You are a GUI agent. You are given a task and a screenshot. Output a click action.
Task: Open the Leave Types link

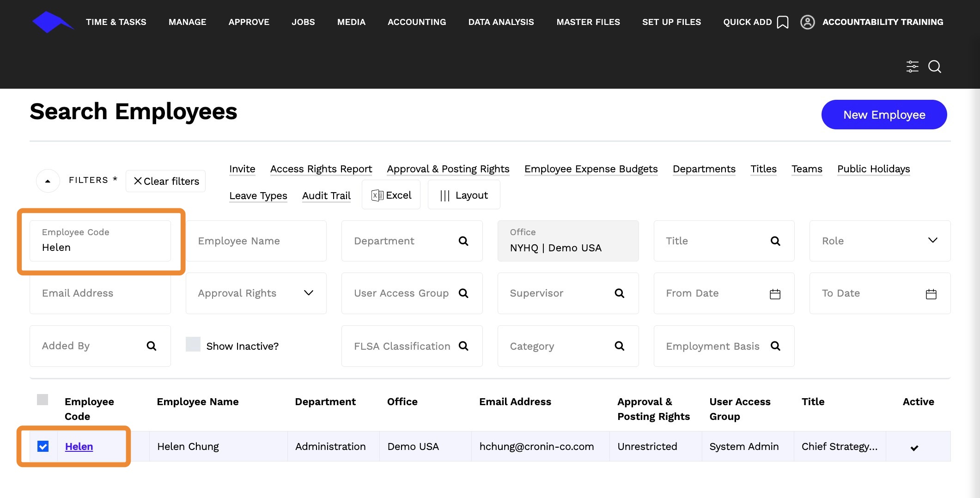[x=258, y=195]
